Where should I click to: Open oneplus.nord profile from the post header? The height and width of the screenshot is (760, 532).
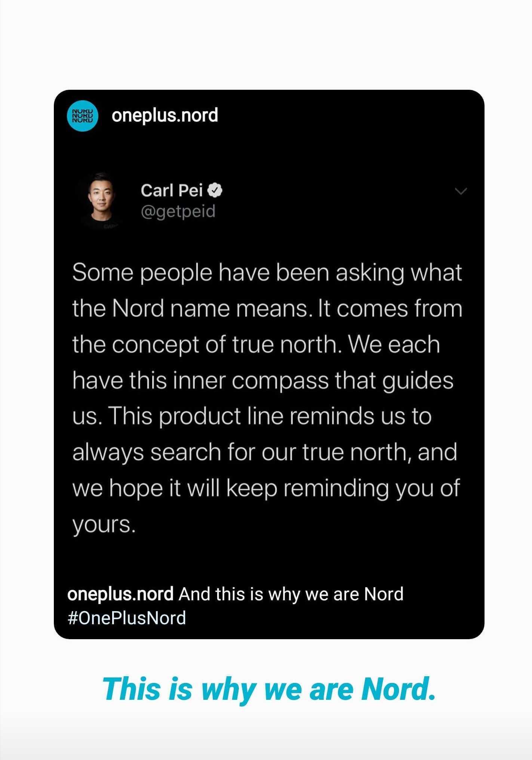point(164,115)
